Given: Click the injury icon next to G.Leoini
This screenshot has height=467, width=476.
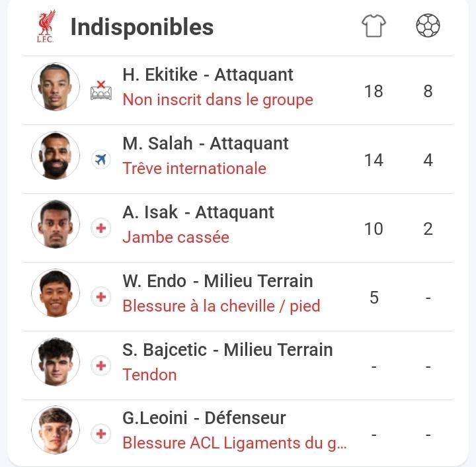Looking at the screenshot, I should (x=101, y=434).
